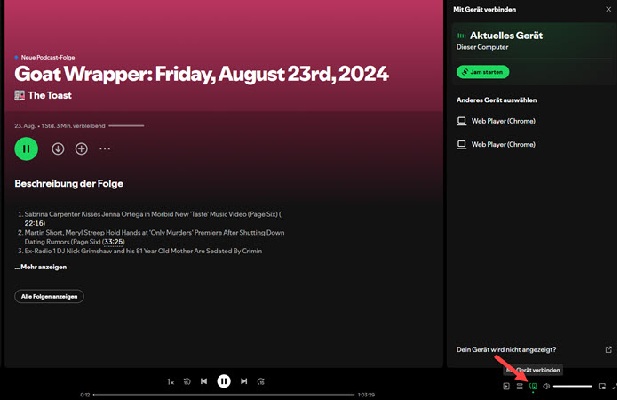Click the remaining time text under title
The height and width of the screenshot is (400, 617).
60,125
